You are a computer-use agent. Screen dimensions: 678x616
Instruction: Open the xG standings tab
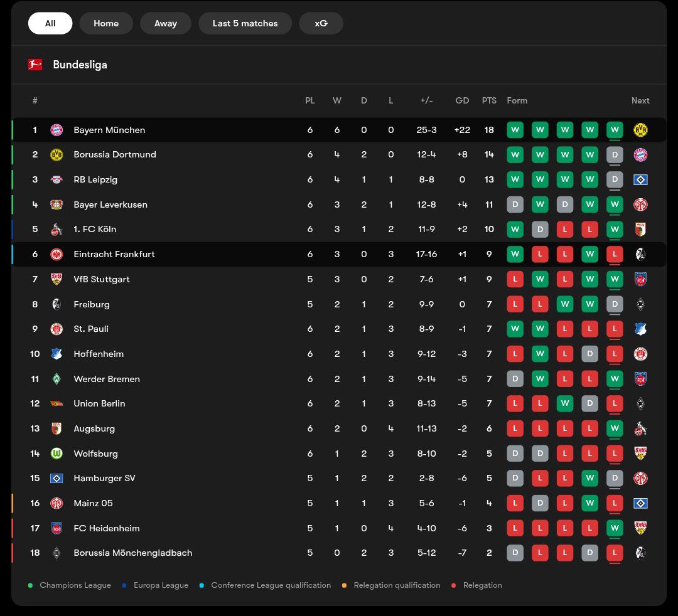point(321,23)
